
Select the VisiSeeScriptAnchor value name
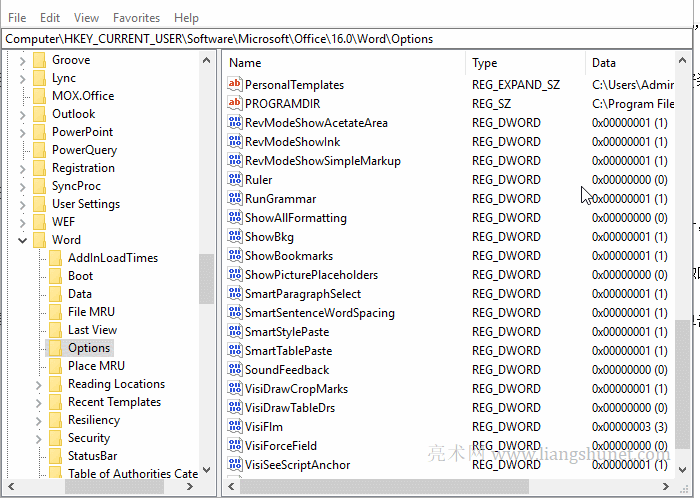pos(298,465)
